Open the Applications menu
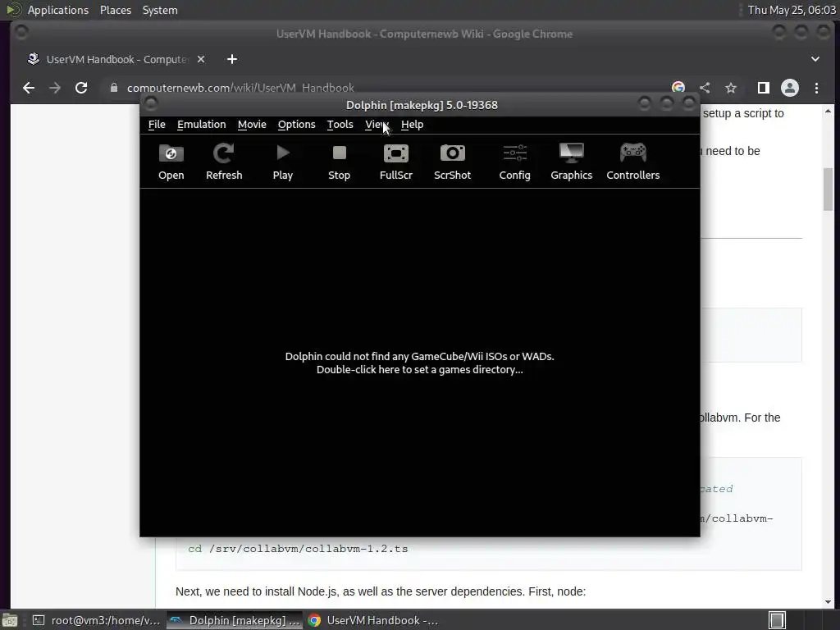Screen dimensions: 840x630 tap(58, 10)
